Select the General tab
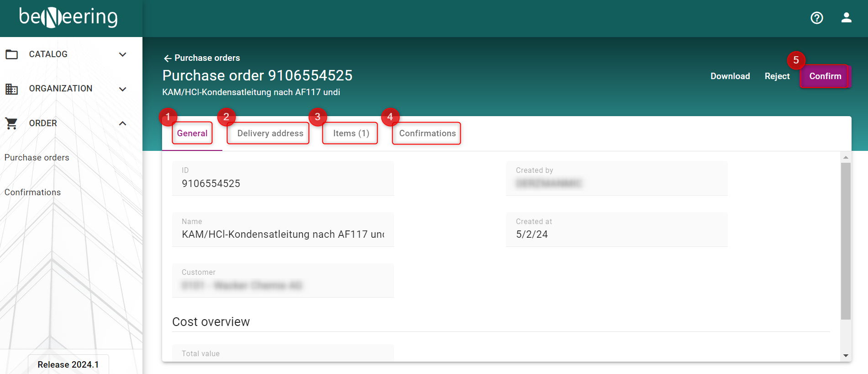 point(192,134)
